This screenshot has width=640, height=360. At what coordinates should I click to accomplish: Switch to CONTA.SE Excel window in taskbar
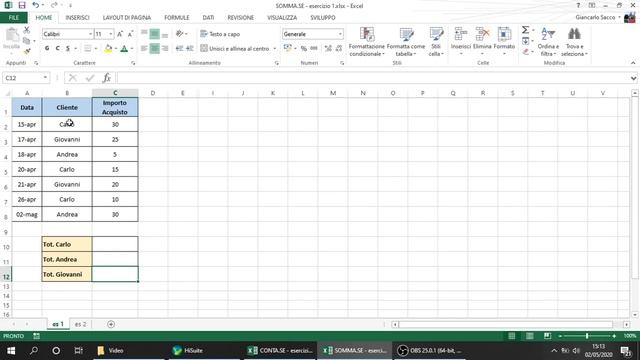tap(280, 351)
